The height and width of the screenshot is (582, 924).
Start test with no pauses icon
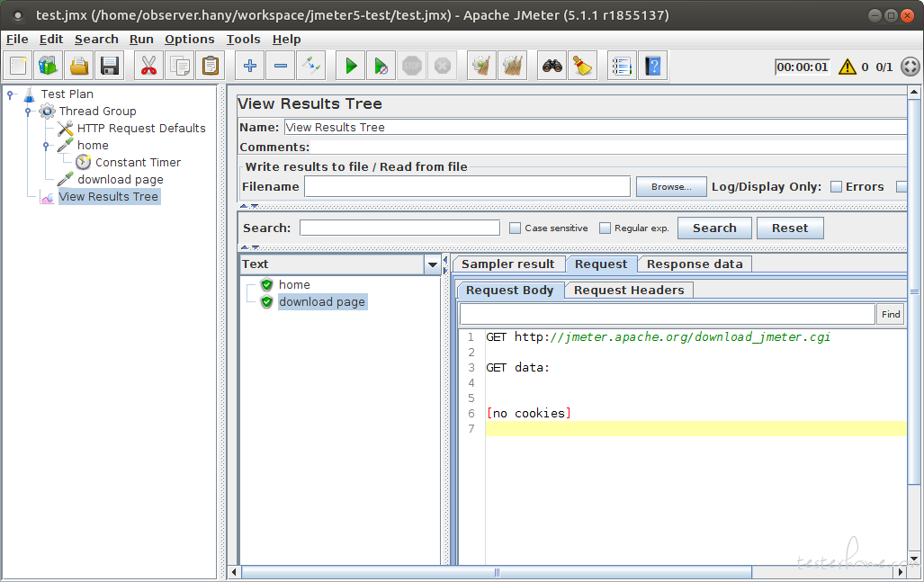[381, 66]
